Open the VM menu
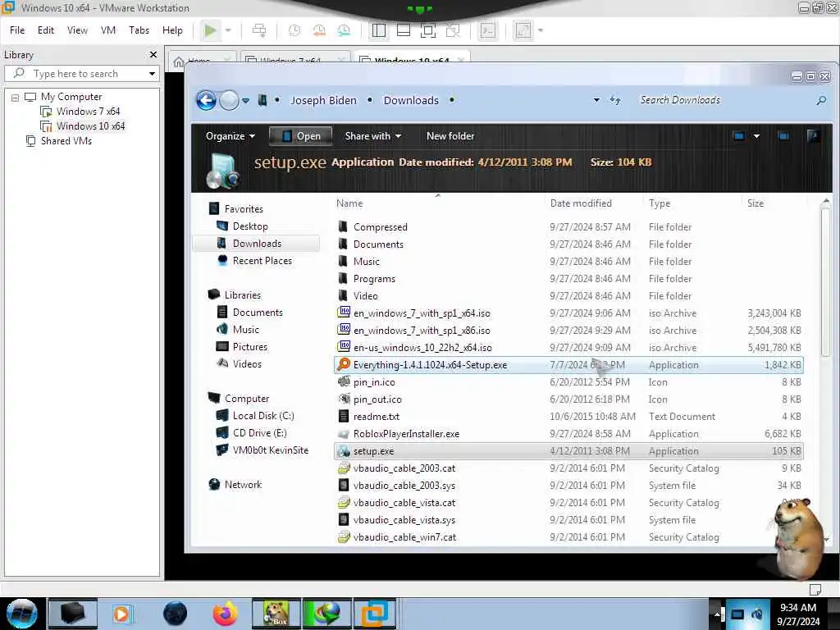This screenshot has height=630, width=840. (108, 30)
